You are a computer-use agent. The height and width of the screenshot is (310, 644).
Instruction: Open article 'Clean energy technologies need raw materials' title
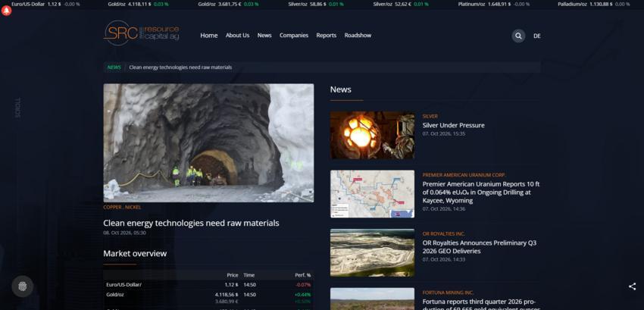pyautogui.click(x=191, y=223)
